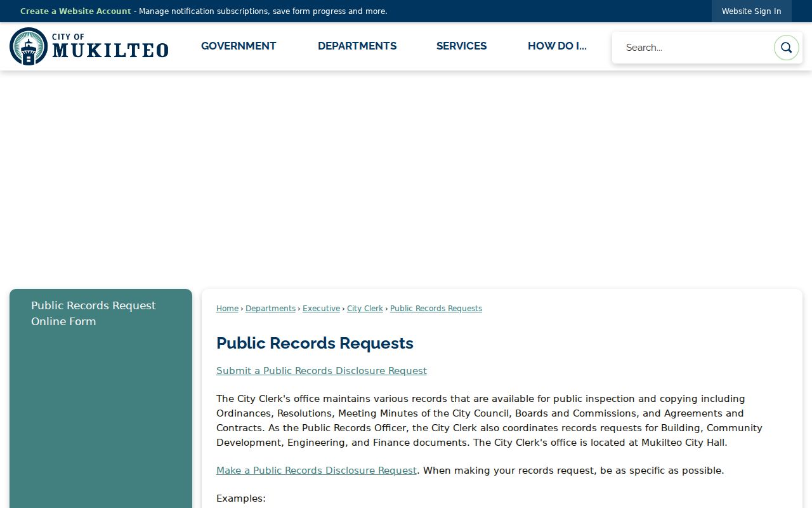Open the Government menu
Viewport: 812px width, 508px height.
click(239, 46)
